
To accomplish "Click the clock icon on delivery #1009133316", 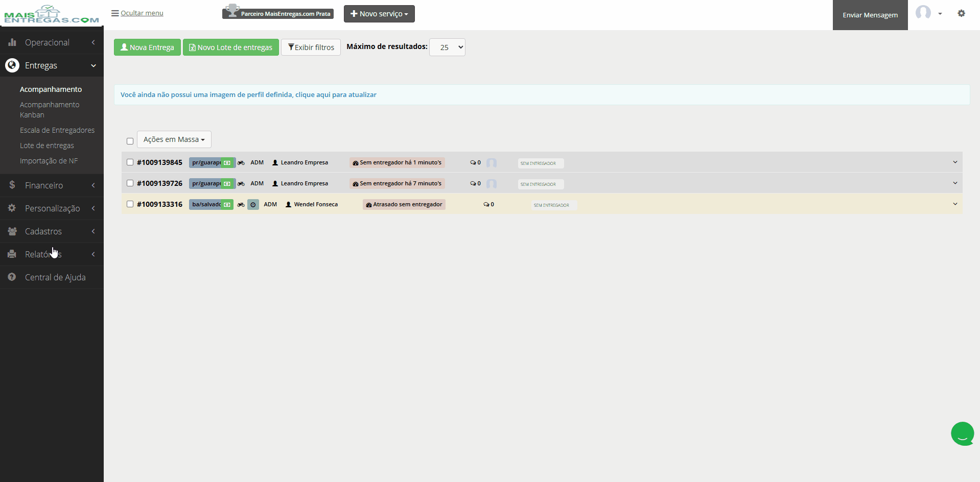I will click(253, 205).
